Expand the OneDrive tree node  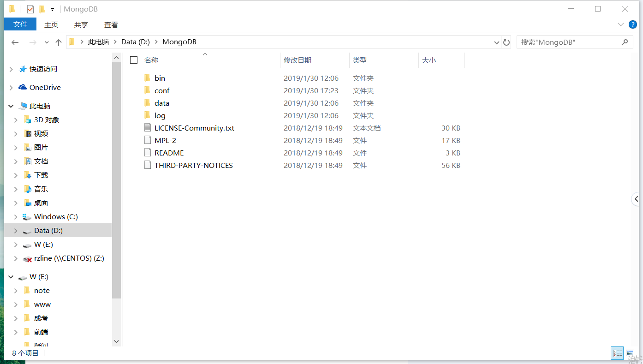pos(11,88)
